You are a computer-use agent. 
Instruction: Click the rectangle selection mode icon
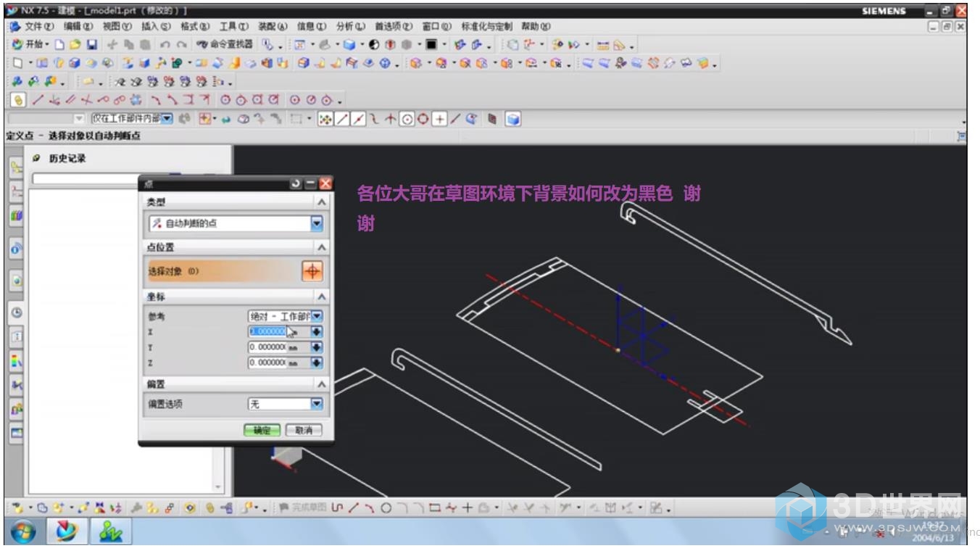pos(296,119)
